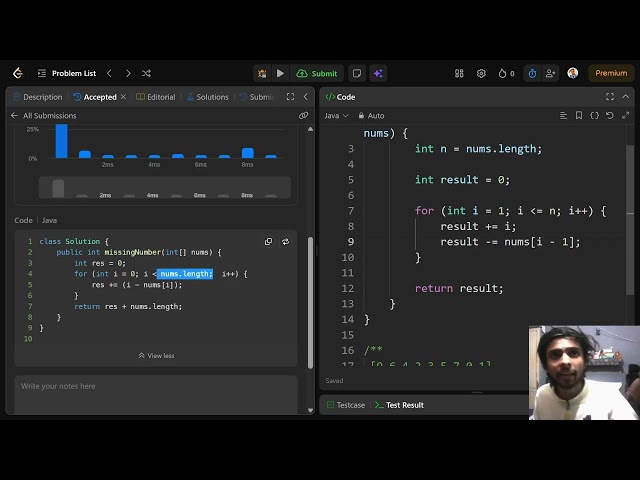Open the AI sparkle assistant icon
This screenshot has width=640, height=480.
(x=378, y=73)
